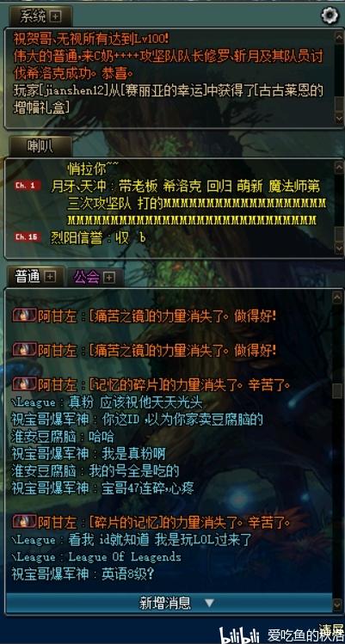This screenshot has width=345, height=644.
Task: Click 阿甘左 avatar on 碎片的记忆 message
Action: coord(24,522)
